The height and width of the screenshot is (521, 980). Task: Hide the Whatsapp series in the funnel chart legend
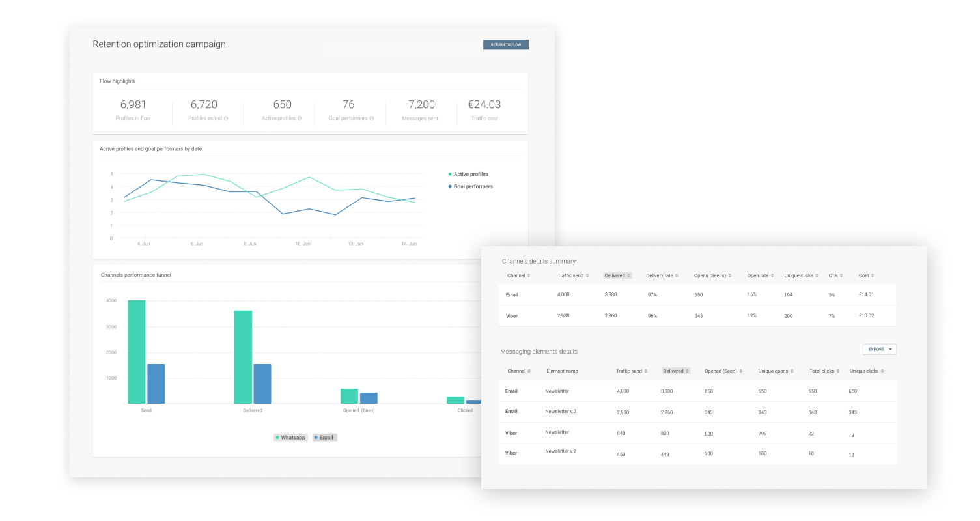(290, 438)
